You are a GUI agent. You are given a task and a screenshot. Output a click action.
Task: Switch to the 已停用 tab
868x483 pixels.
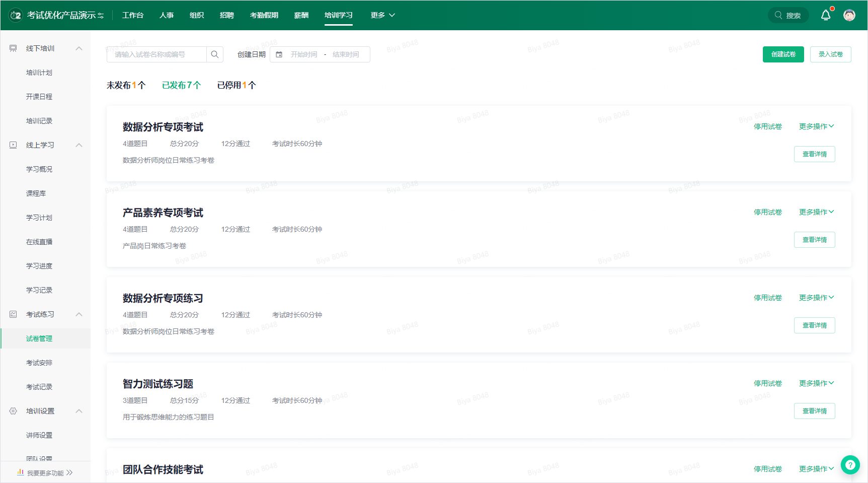237,85
